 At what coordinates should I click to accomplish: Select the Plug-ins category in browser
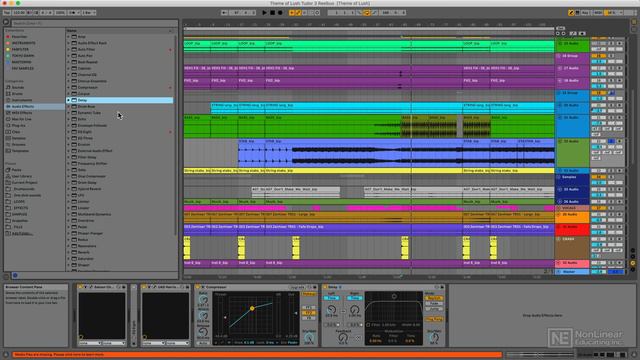[x=18, y=125]
